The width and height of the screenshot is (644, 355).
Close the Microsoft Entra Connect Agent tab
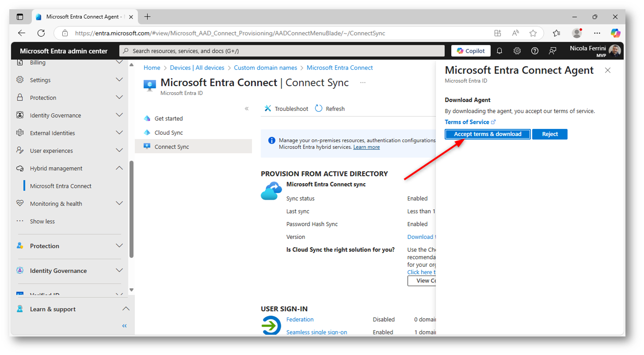131,17
